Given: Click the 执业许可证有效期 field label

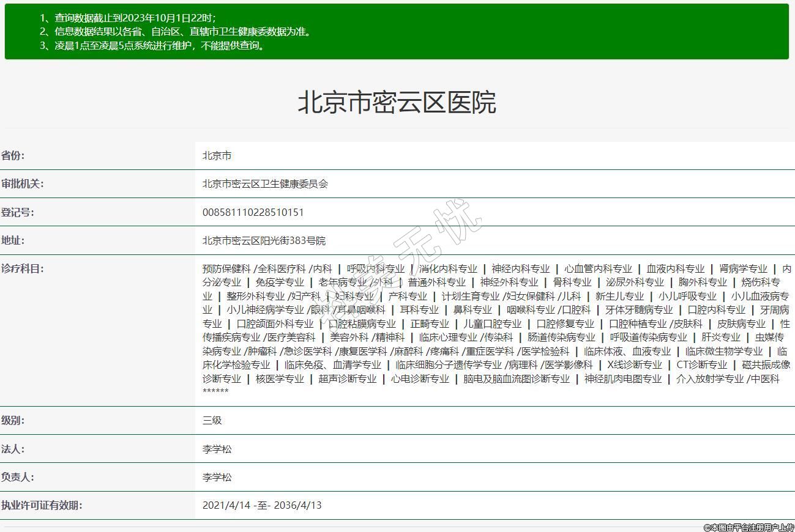Looking at the screenshot, I should [x=41, y=505].
